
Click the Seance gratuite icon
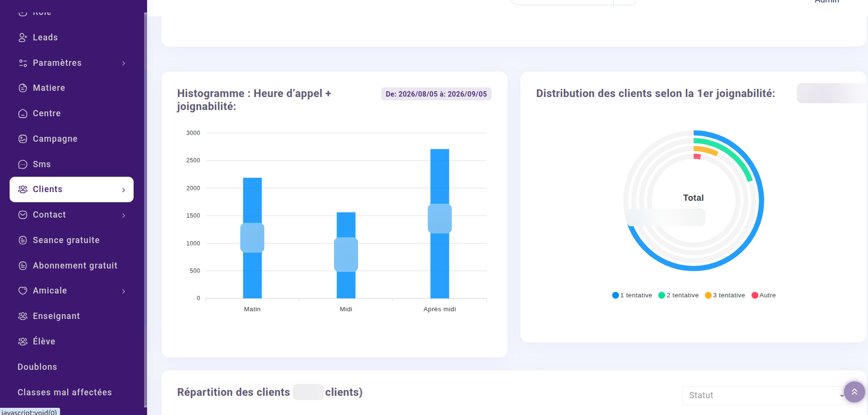[23, 240]
